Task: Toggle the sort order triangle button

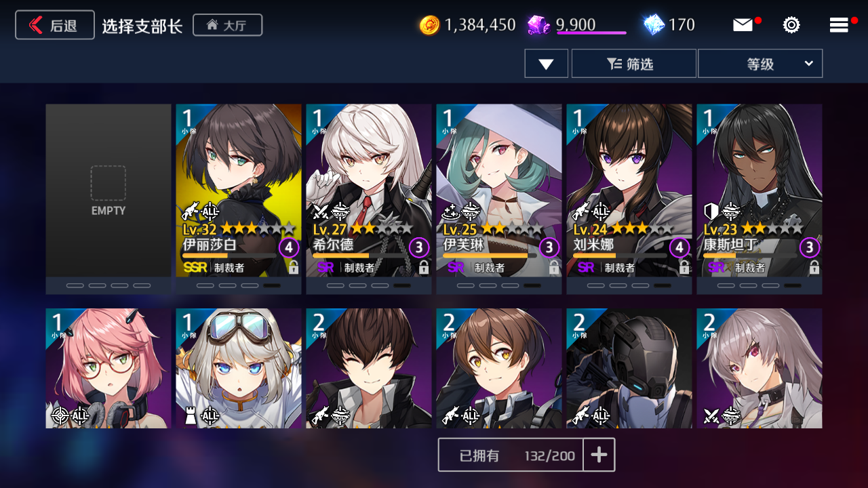Action: (546, 64)
